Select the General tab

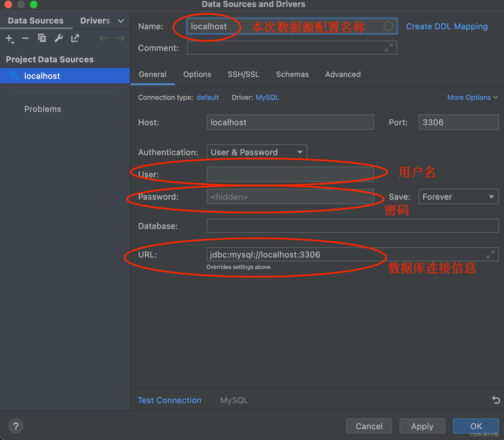(x=153, y=74)
